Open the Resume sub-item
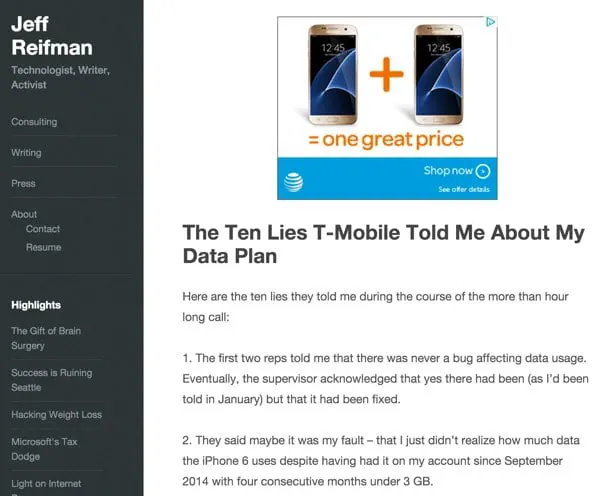This screenshot has width=600, height=496. click(x=43, y=247)
